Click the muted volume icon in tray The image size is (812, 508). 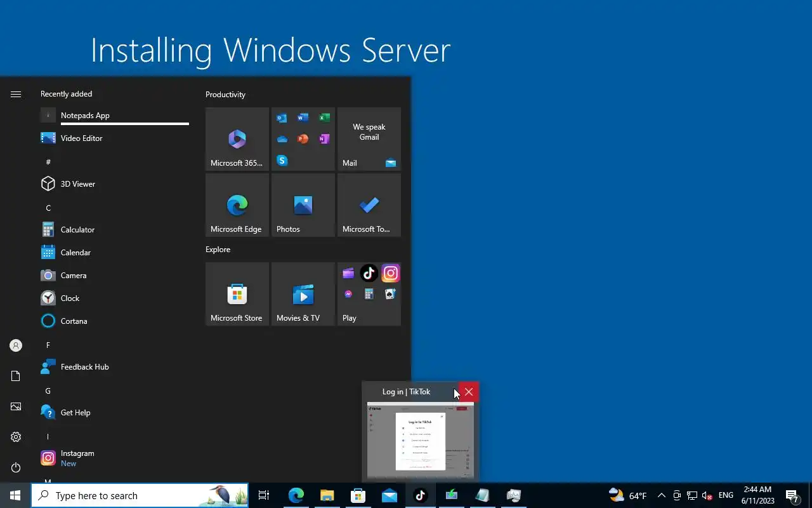pos(707,495)
